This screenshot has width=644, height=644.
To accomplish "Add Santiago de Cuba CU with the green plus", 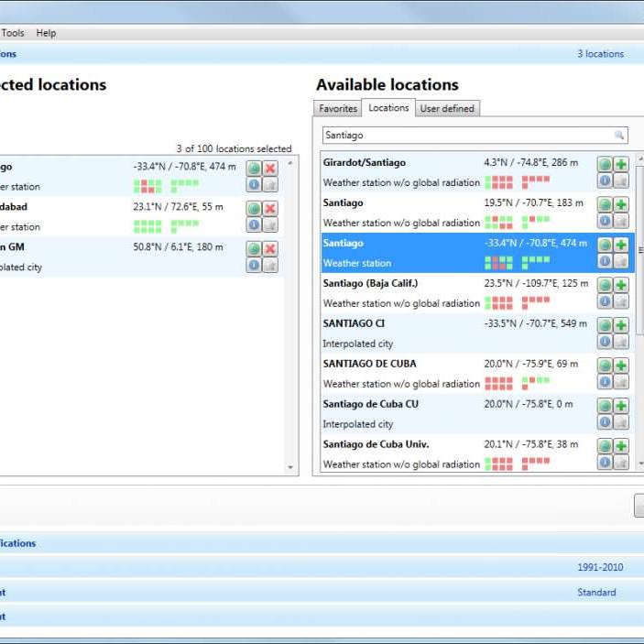I will pyautogui.click(x=621, y=406).
